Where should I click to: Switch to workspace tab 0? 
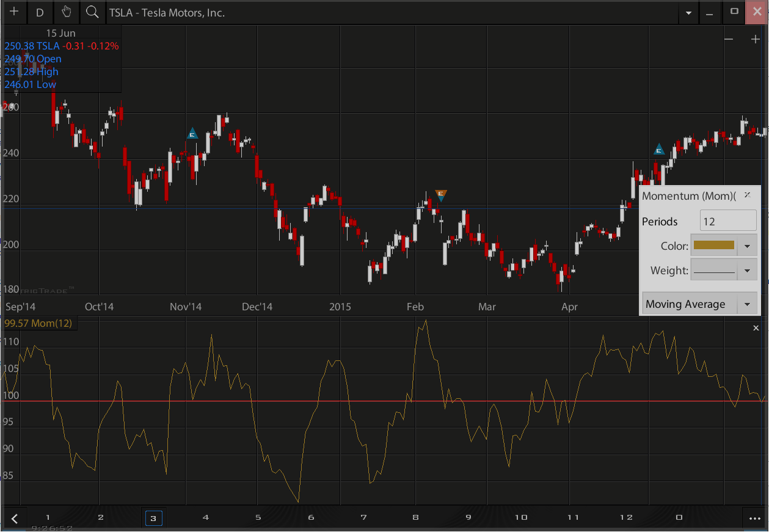[679, 517]
